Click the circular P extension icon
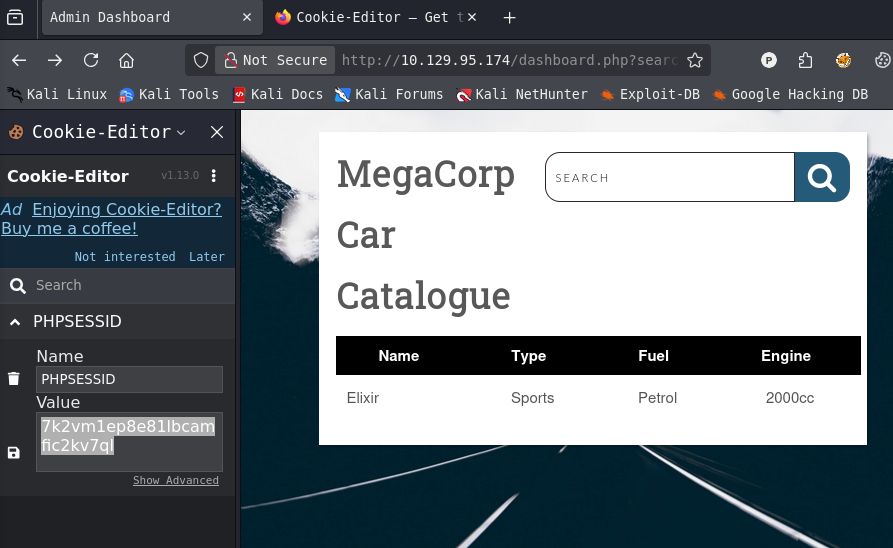This screenshot has width=893, height=548. point(769,60)
